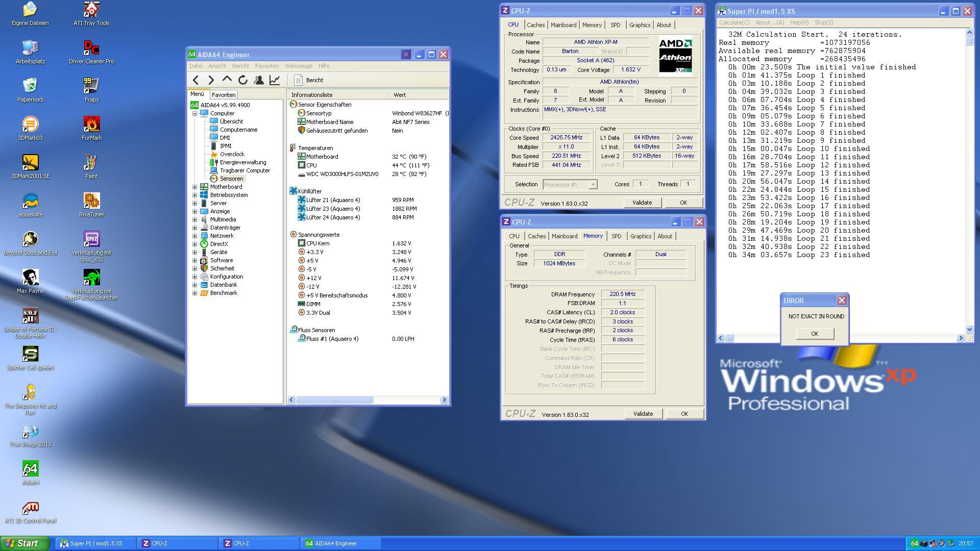Switch to Caches tab in upper CPU-Z
The image size is (980, 551).
(535, 25)
